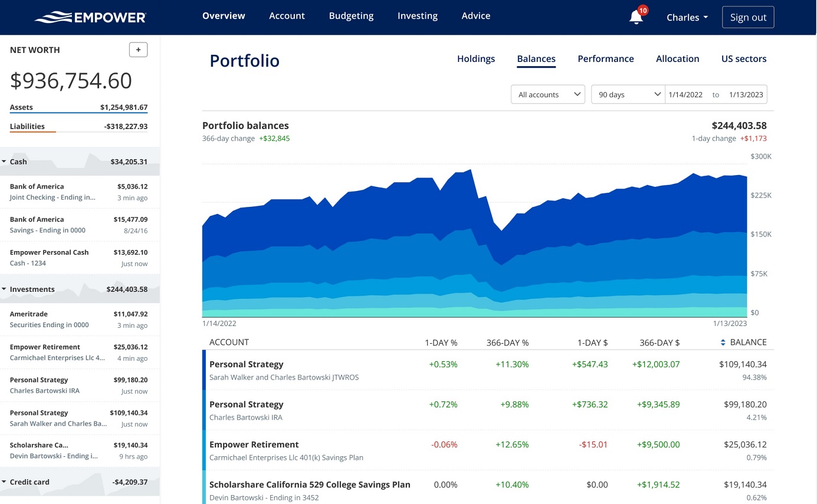817x504 pixels.
Task: Click the plus button beside Net Worth
Action: [x=138, y=50]
